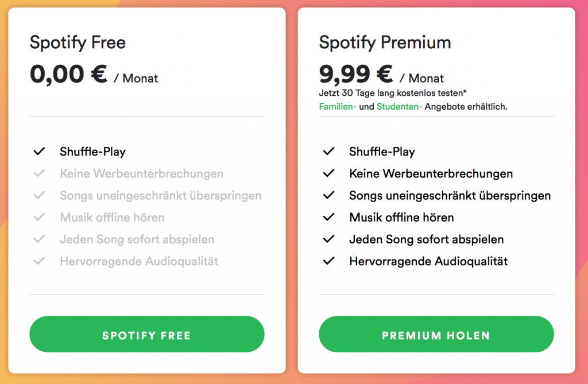
Task: Click greyed checkmark for Hervorragende Audioqualität in Free
Action: coord(40,261)
